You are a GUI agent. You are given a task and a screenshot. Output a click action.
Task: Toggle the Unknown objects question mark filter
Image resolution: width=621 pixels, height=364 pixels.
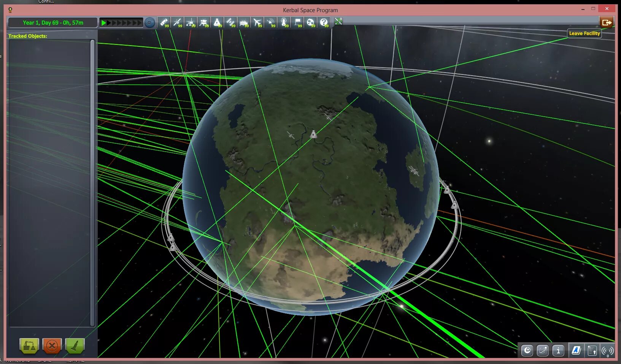(x=324, y=22)
